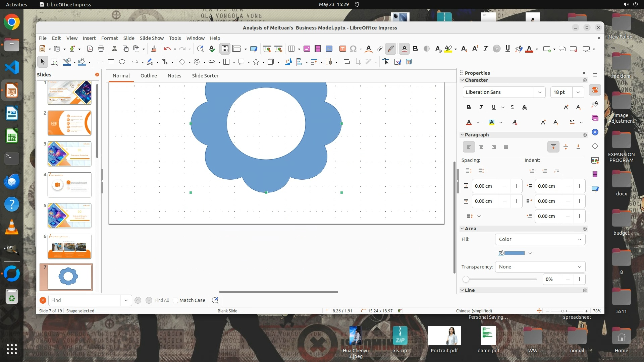Open the Liberation Sans font dropdown
The image size is (644, 362).
[x=539, y=92]
